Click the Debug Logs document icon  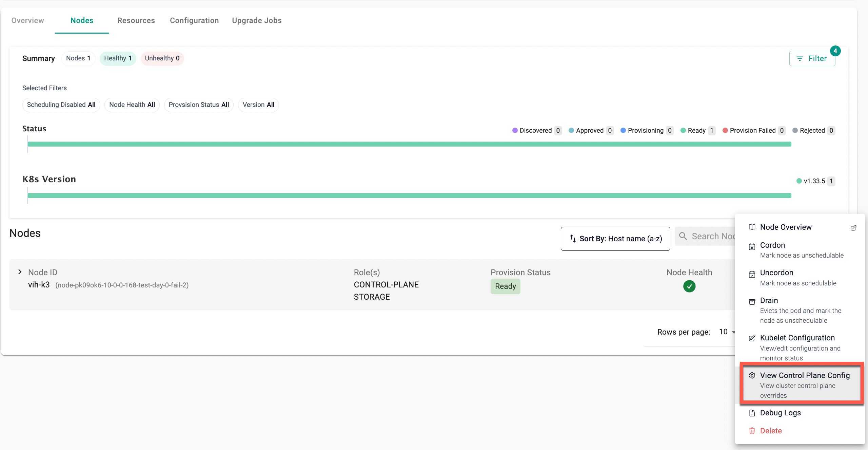752,413
